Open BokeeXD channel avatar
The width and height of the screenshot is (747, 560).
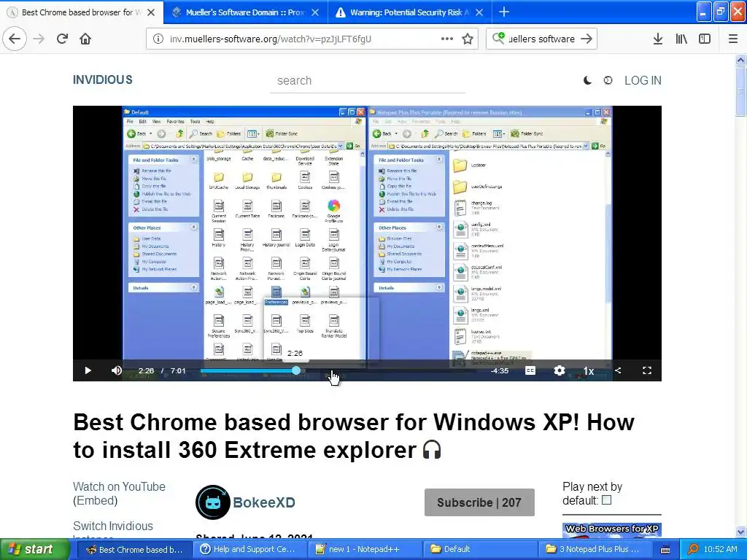212,502
